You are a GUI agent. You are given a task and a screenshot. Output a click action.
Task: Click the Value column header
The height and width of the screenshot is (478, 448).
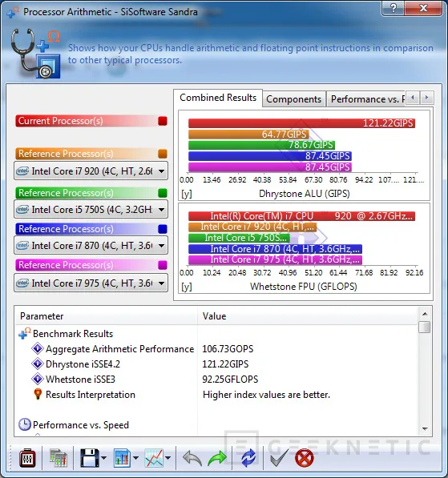[x=308, y=316]
